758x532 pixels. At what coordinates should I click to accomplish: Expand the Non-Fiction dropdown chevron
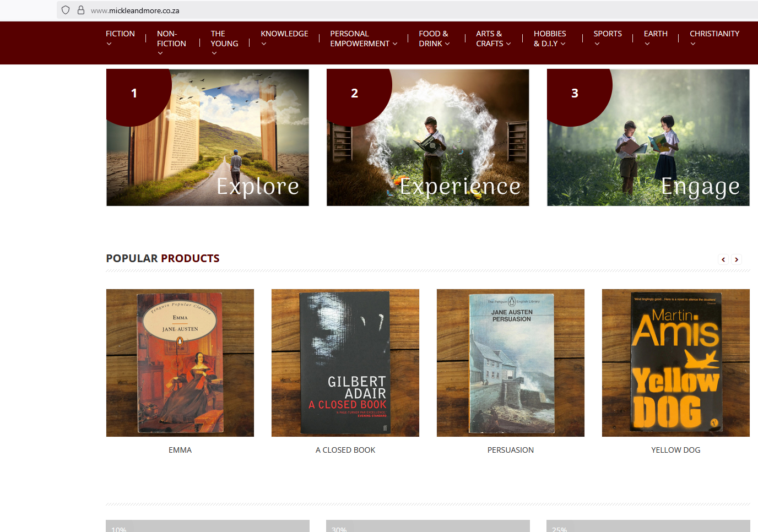click(160, 53)
